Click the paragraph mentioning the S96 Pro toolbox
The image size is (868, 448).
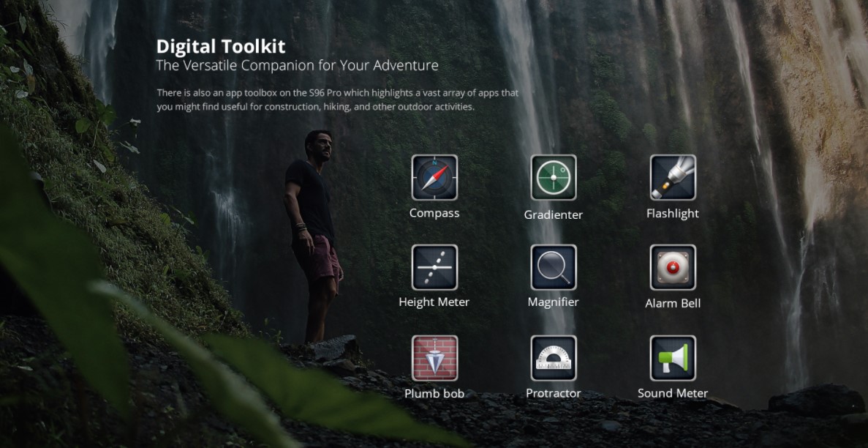point(338,100)
